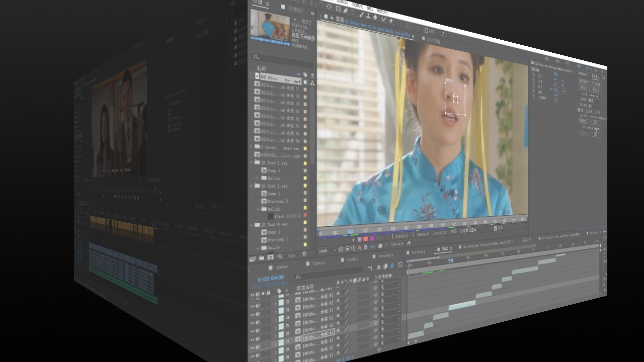Click the label color of layer 25
The height and width of the screenshot is (362, 644).
(281, 326)
